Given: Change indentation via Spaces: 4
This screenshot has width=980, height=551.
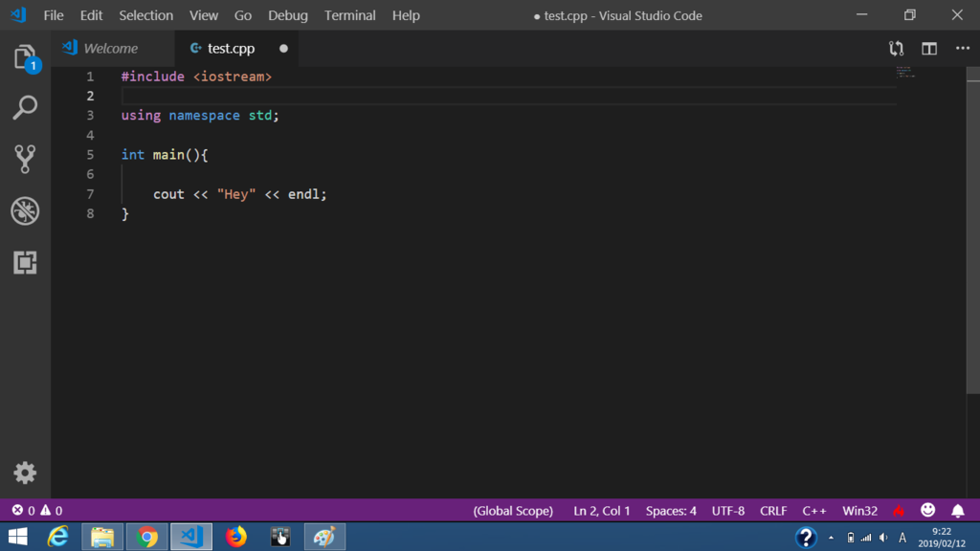Looking at the screenshot, I should (x=671, y=511).
